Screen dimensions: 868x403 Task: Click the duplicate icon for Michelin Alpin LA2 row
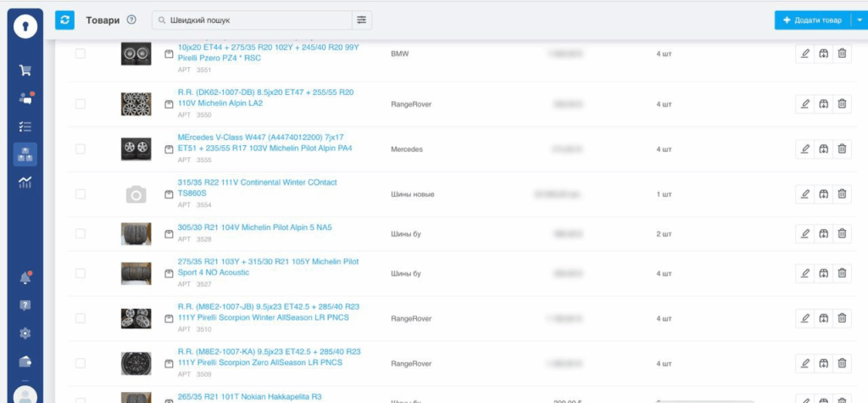coord(823,104)
